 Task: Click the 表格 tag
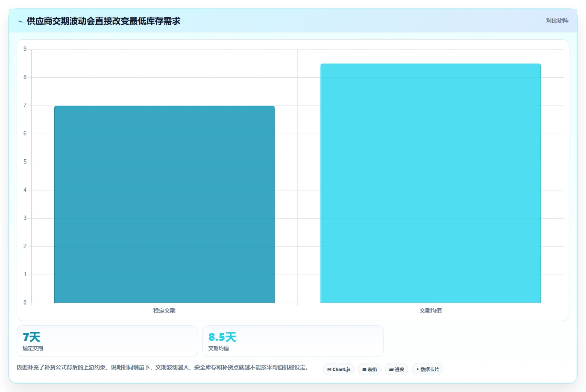coord(369,369)
